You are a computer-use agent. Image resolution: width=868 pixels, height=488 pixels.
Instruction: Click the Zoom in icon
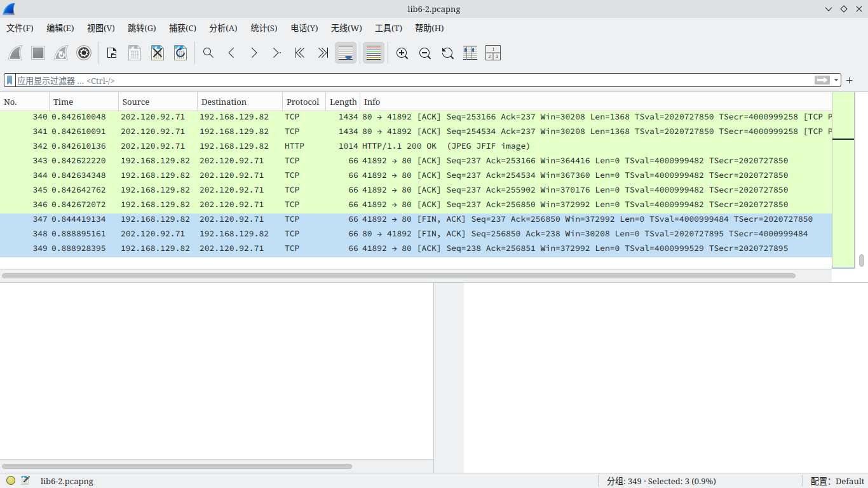402,53
